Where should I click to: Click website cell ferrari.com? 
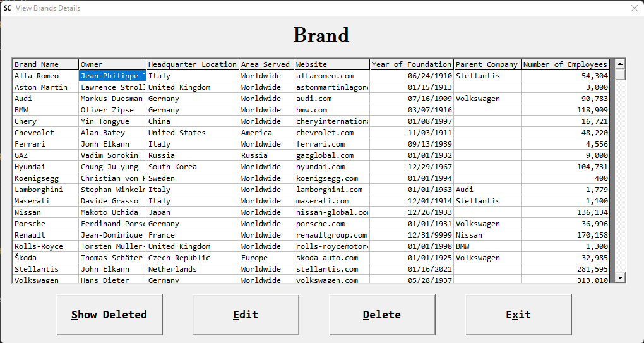click(x=332, y=144)
